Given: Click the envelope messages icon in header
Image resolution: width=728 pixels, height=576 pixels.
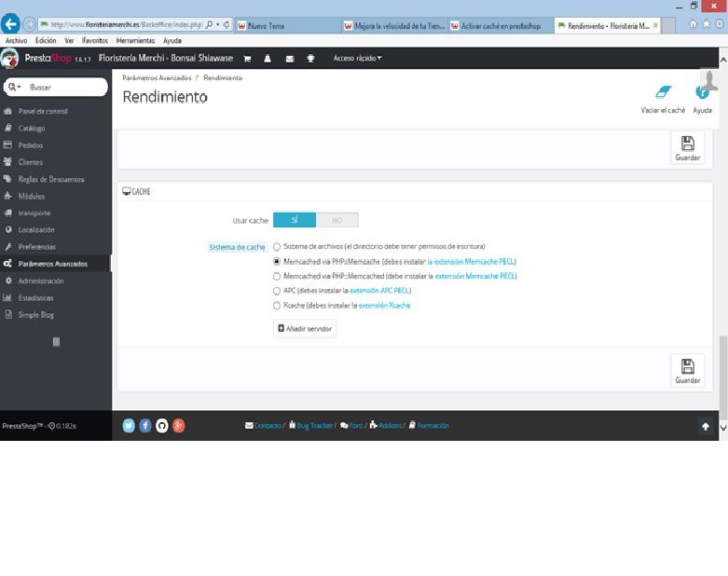Looking at the screenshot, I should coord(290,59).
